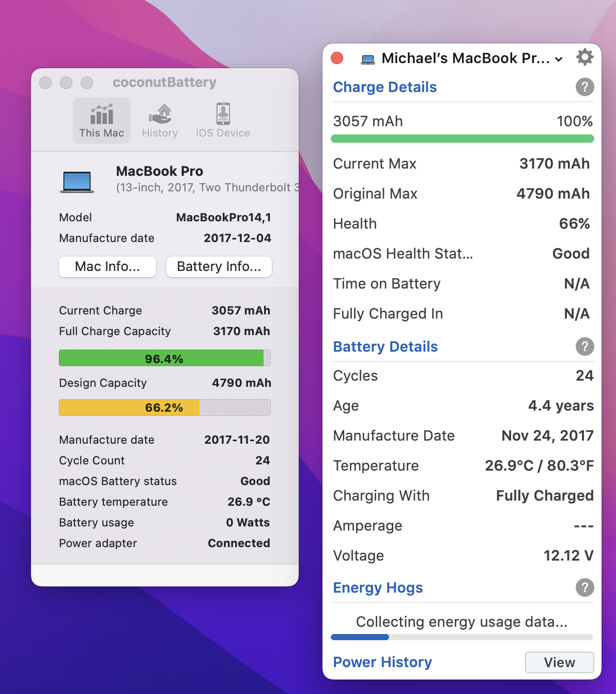Click the View button for Power History
616x694 pixels.
(560, 662)
